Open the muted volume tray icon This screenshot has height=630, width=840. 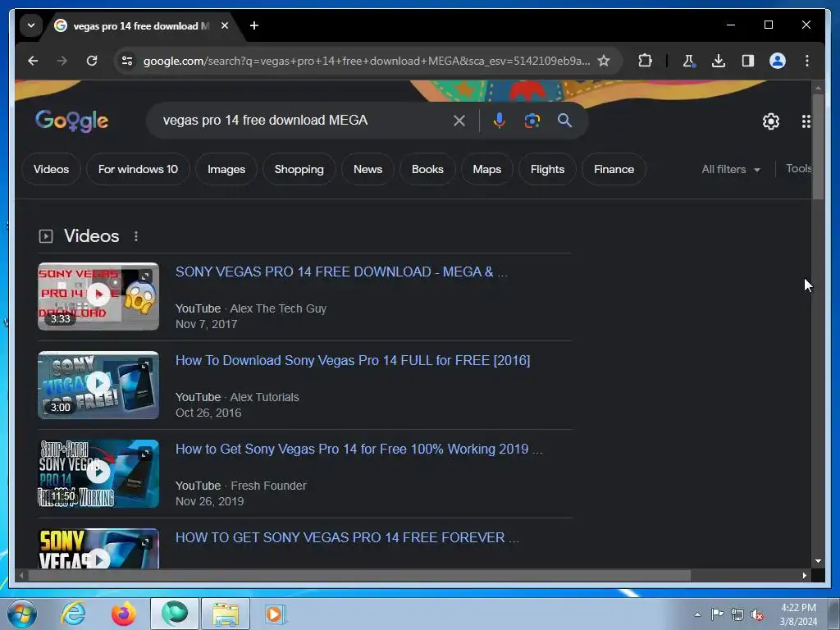click(x=757, y=614)
